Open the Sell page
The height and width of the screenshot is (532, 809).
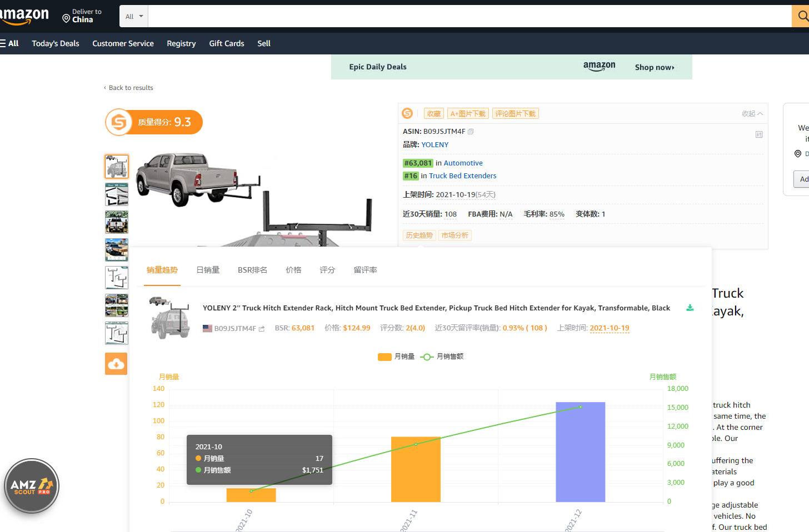pyautogui.click(x=264, y=43)
